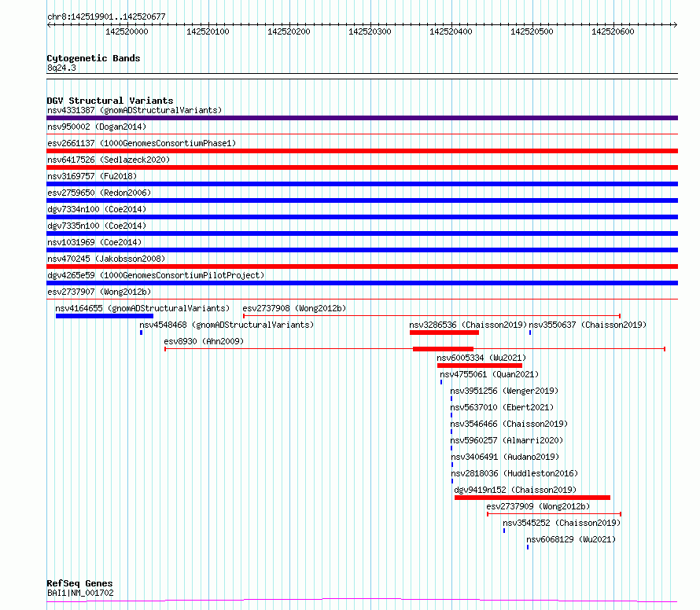Click the RefSeq Genes track title
This screenshot has width=700, height=610.
[79, 583]
